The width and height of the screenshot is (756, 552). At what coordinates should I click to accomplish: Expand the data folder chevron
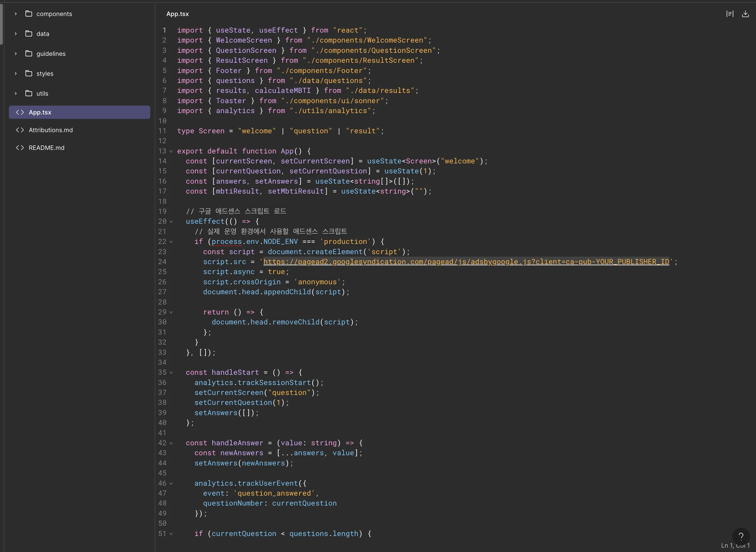pyautogui.click(x=16, y=34)
